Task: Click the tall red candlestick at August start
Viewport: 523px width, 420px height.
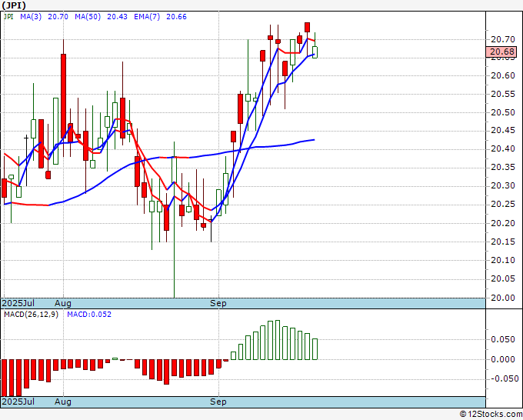Action: pos(63,97)
